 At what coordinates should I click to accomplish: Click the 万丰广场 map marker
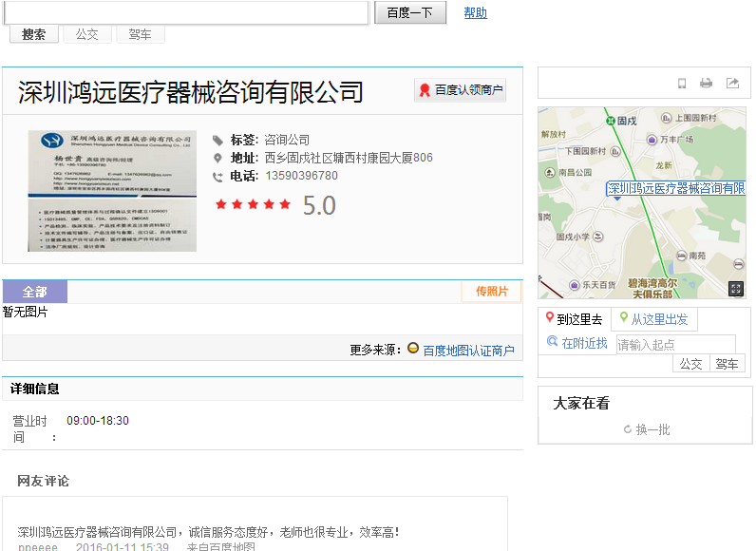pos(652,140)
